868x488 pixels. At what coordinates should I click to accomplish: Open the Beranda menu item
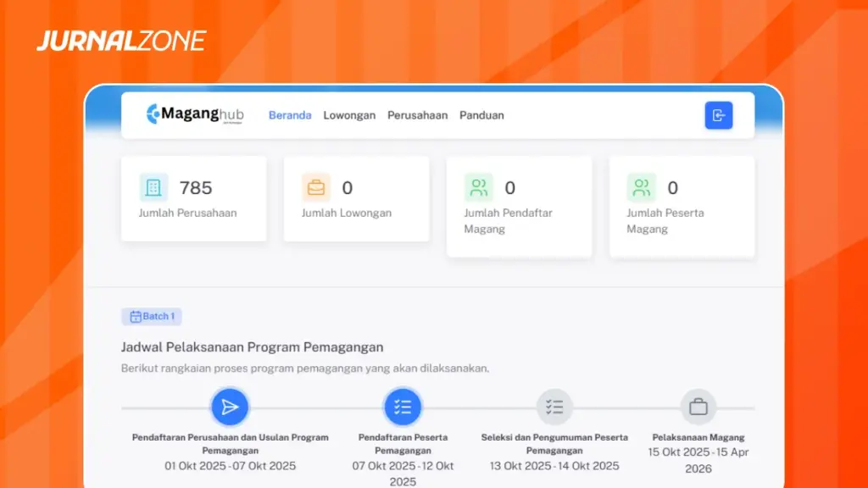click(290, 115)
